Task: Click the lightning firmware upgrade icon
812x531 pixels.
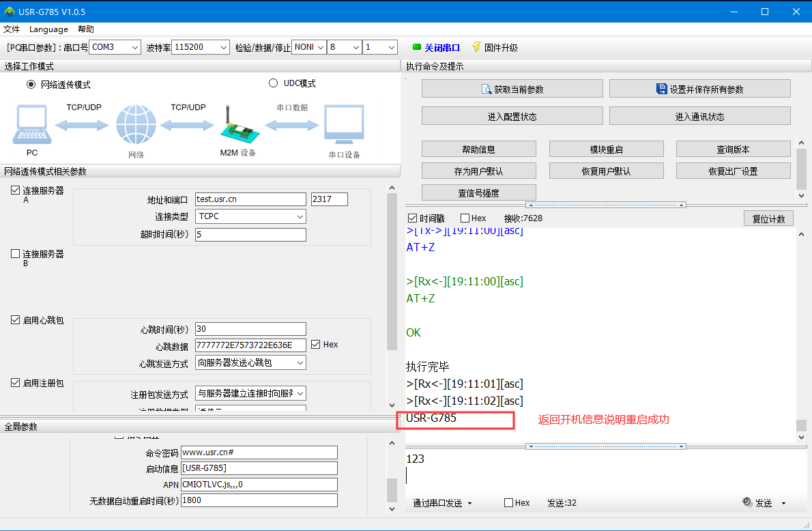Action: [x=476, y=47]
